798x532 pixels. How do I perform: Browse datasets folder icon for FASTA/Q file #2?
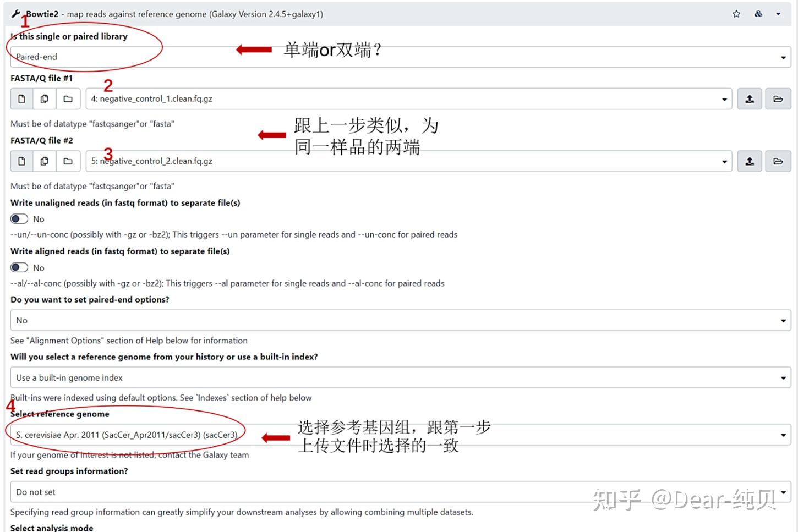[778, 161]
